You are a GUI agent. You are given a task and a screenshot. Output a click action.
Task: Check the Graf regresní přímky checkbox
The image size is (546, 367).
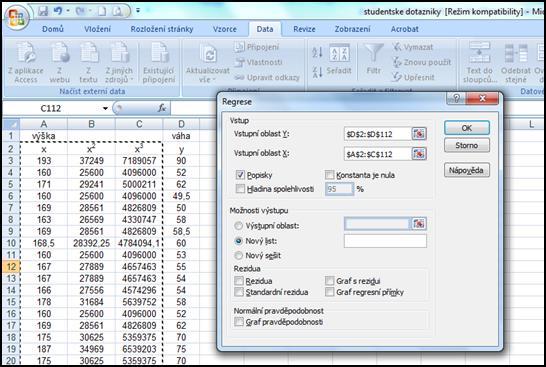pyautogui.click(x=329, y=292)
